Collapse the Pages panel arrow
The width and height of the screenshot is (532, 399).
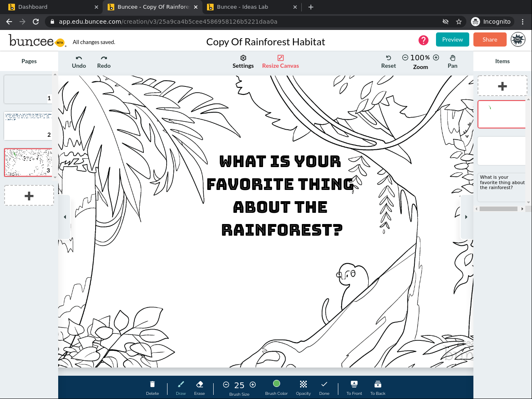tap(65, 217)
